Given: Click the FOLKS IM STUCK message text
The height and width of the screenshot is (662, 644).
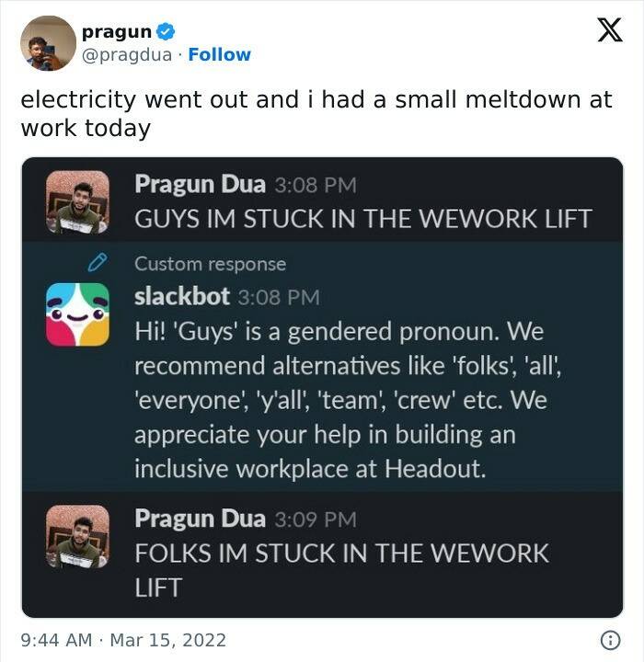Looking at the screenshot, I should coord(342,570).
